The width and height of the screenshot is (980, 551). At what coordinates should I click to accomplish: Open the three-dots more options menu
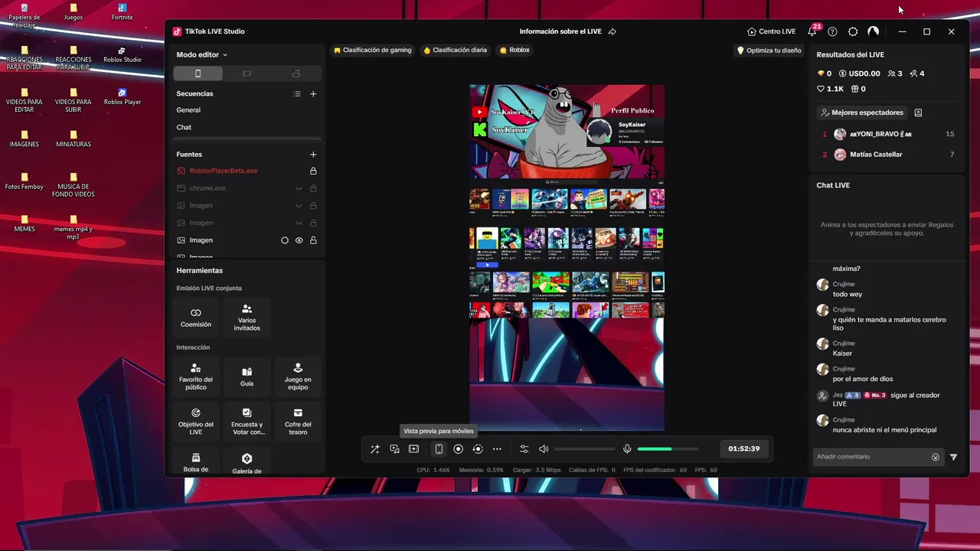(x=497, y=449)
